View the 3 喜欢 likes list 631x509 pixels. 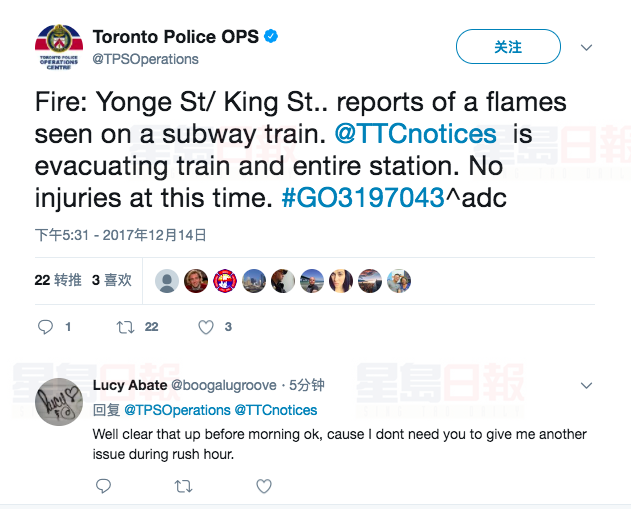click(112, 280)
